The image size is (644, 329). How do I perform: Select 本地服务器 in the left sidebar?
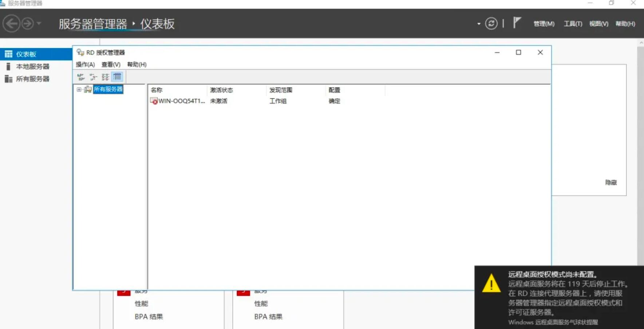(32, 67)
